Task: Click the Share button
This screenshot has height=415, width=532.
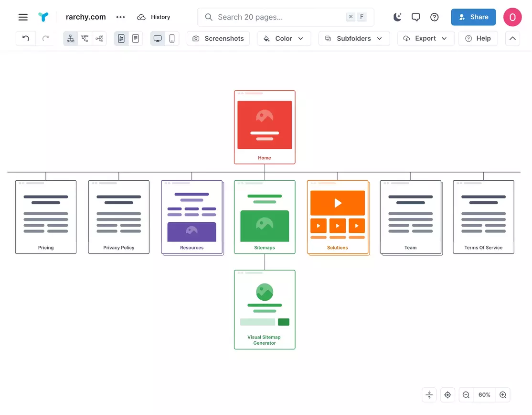Action: (x=473, y=17)
